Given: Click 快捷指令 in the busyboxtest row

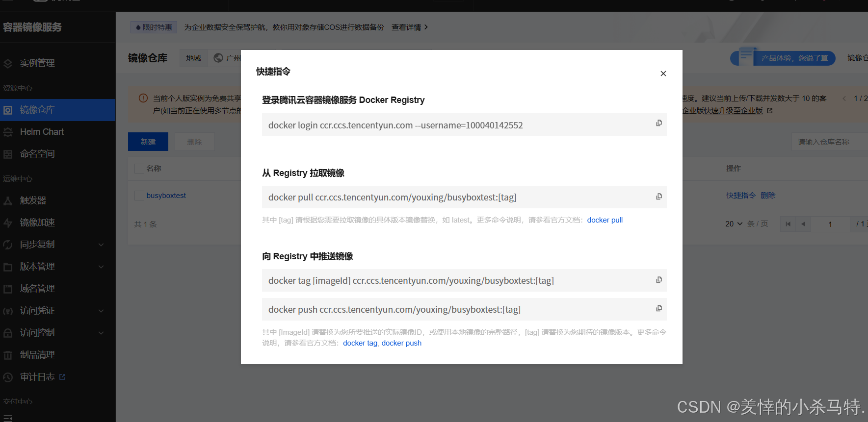Looking at the screenshot, I should click(741, 196).
